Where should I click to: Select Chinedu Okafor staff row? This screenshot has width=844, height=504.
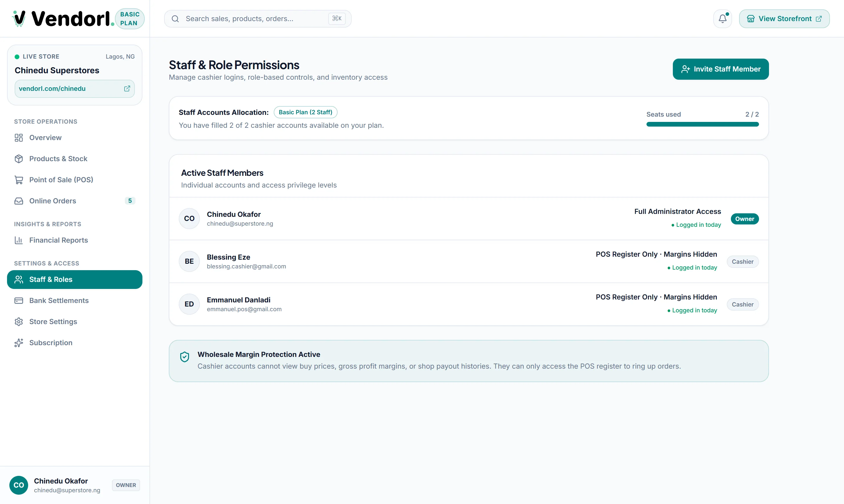[468, 219]
